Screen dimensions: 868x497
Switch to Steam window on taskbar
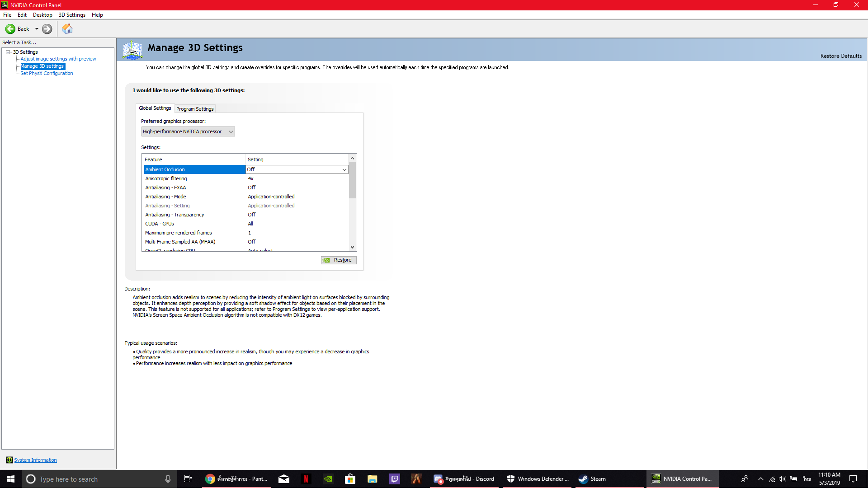click(x=610, y=479)
